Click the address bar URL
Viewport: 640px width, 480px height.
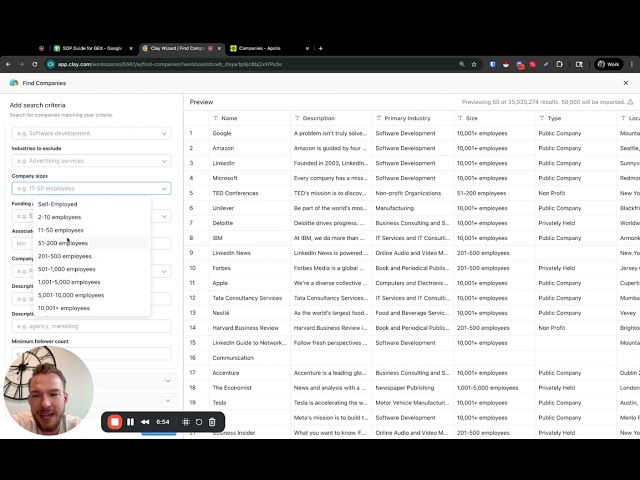pos(169,64)
